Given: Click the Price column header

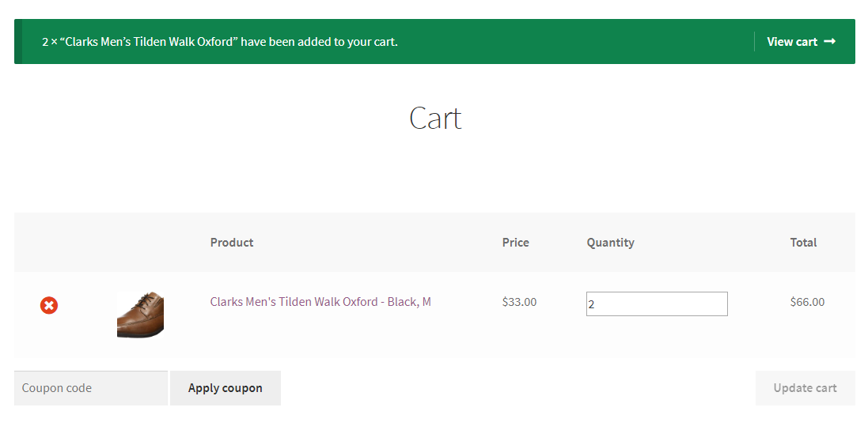Looking at the screenshot, I should (x=515, y=243).
